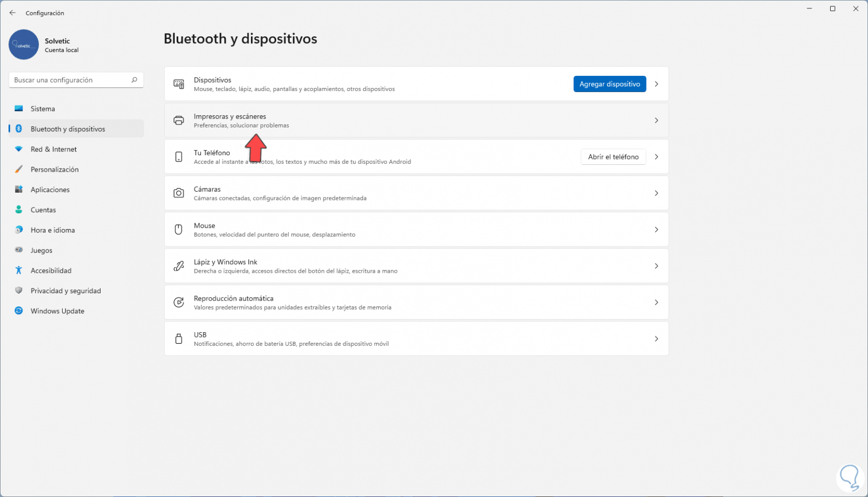868x497 pixels.
Task: Click the phone icon for Tu Teléfono
Action: pos(179,157)
